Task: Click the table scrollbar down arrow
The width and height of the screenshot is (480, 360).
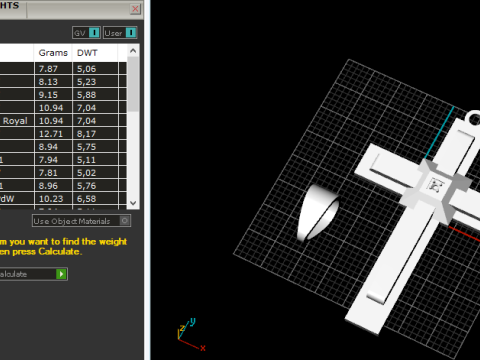Action: (x=133, y=203)
